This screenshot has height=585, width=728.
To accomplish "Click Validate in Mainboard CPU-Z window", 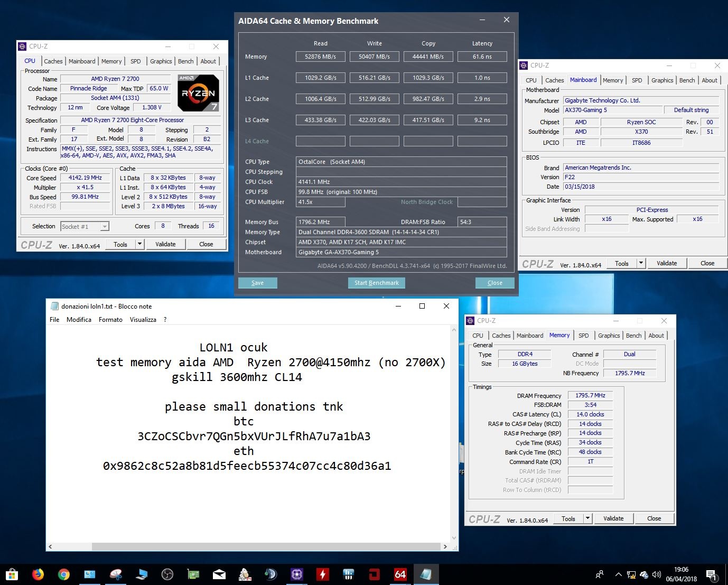I will (667, 263).
